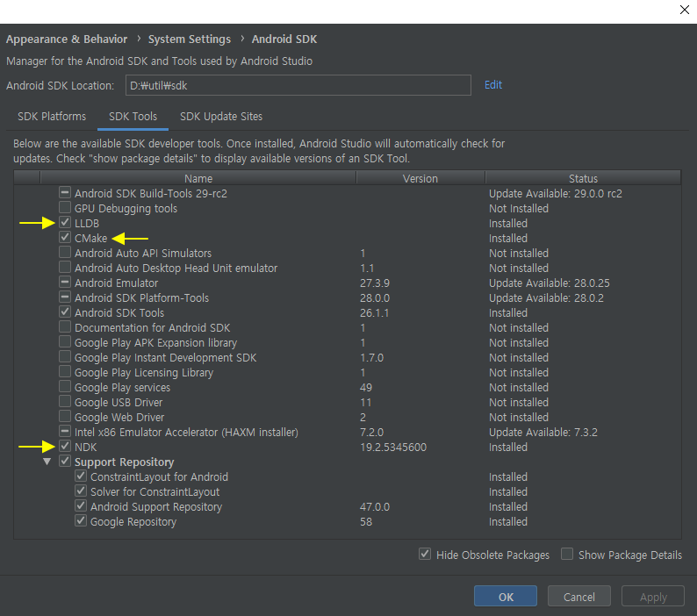Uncheck the Support Repository checkbox

tap(65, 461)
